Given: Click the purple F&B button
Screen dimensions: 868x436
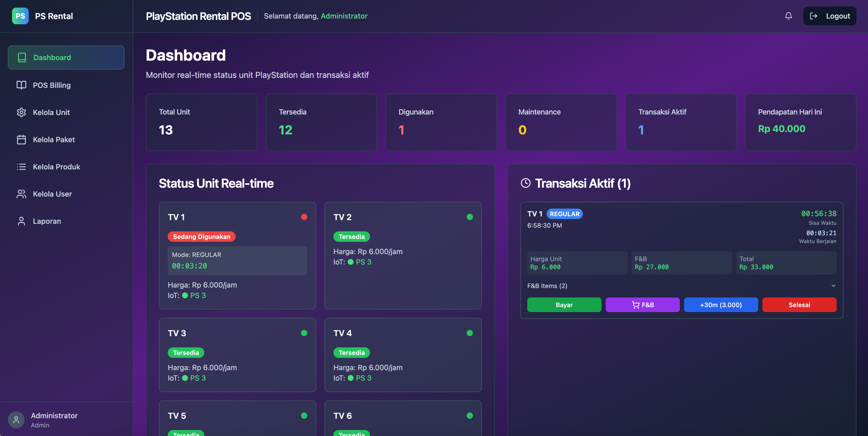Looking at the screenshot, I should tap(643, 305).
